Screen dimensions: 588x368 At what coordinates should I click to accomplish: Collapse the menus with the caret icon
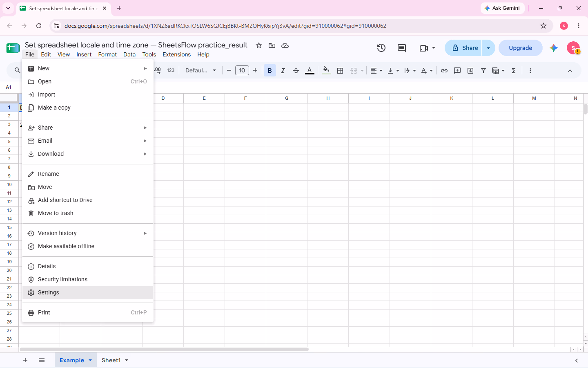click(x=570, y=71)
